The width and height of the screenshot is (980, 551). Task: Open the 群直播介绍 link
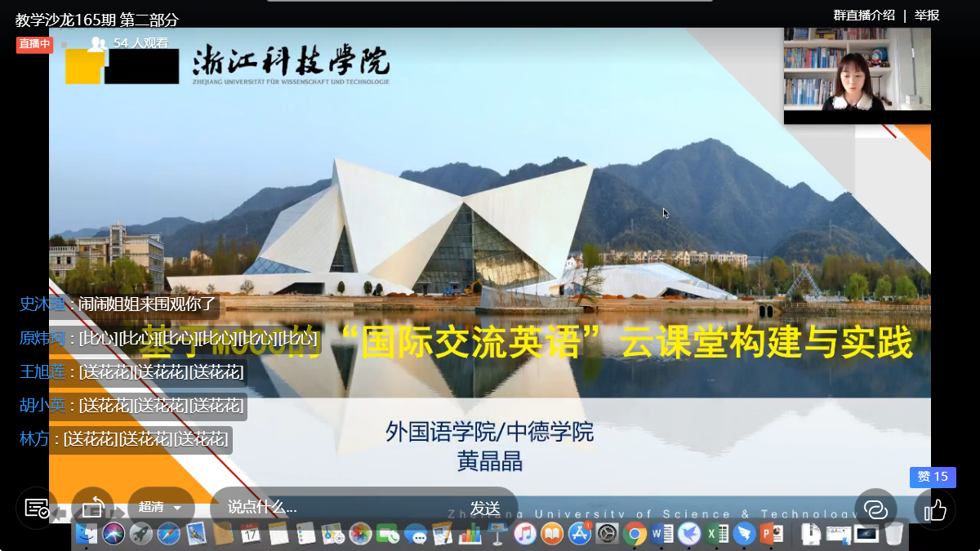[863, 16]
